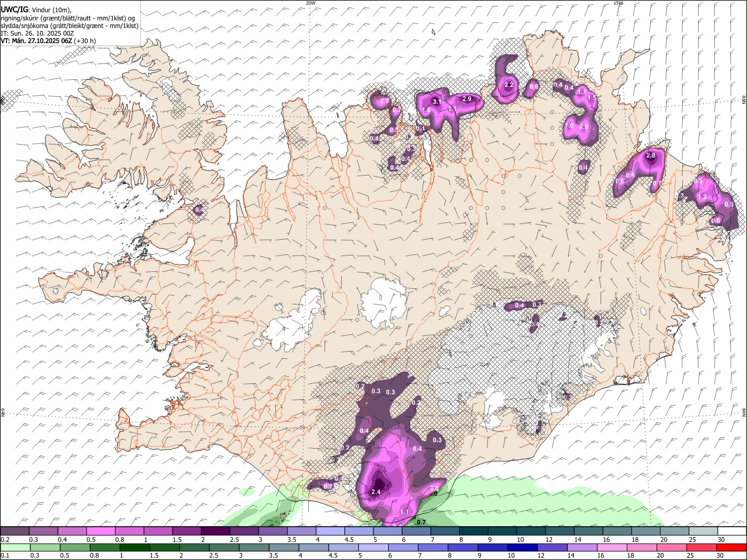Click the "10" label under the upper legend row
The width and height of the screenshot is (747, 560).
521,540
